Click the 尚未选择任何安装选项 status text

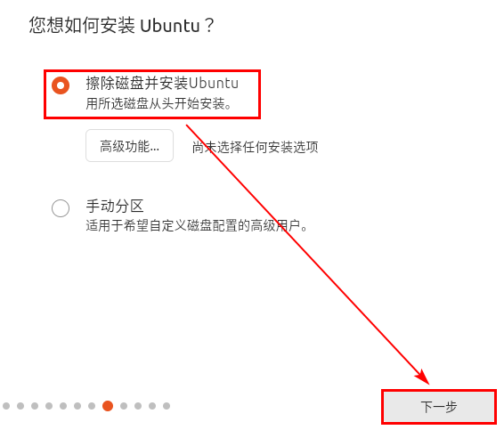click(256, 147)
